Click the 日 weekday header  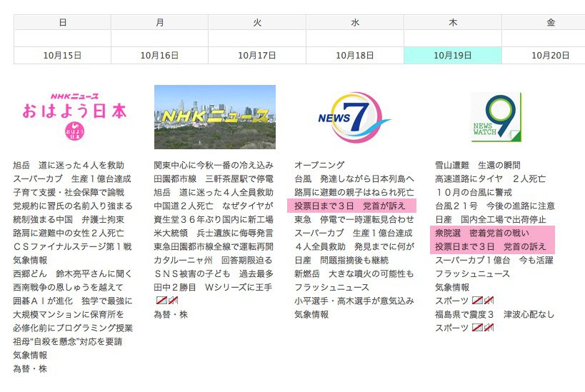[x=62, y=22]
